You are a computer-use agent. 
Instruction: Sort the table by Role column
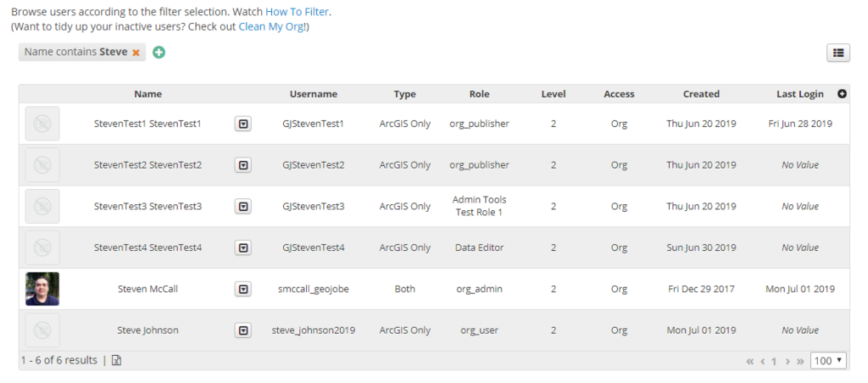479,94
